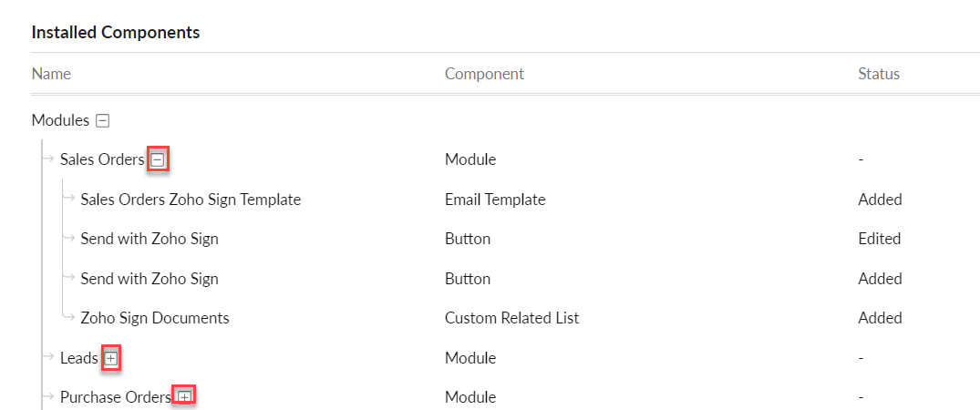Click the Component column header
Image resolution: width=980 pixels, height=410 pixels.
point(484,74)
